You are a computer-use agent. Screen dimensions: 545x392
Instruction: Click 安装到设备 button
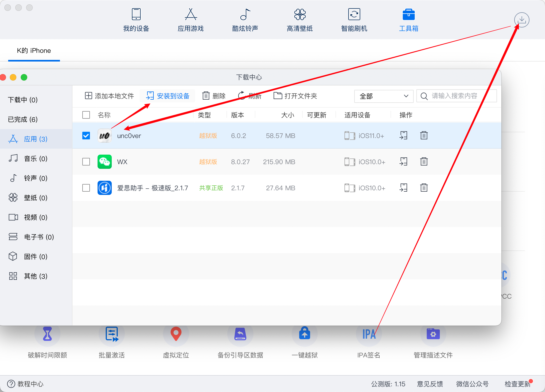point(168,96)
